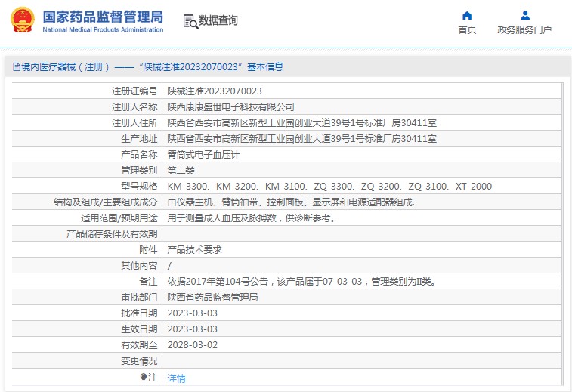This screenshot has width=572, height=392.
Task: Click the 产品名称 row label
Action: point(139,155)
